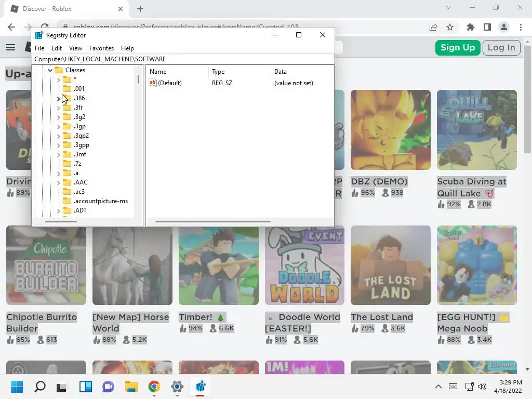This screenshot has width=532, height=399.
Task: Select the .a key in tree
Action: [76, 173]
